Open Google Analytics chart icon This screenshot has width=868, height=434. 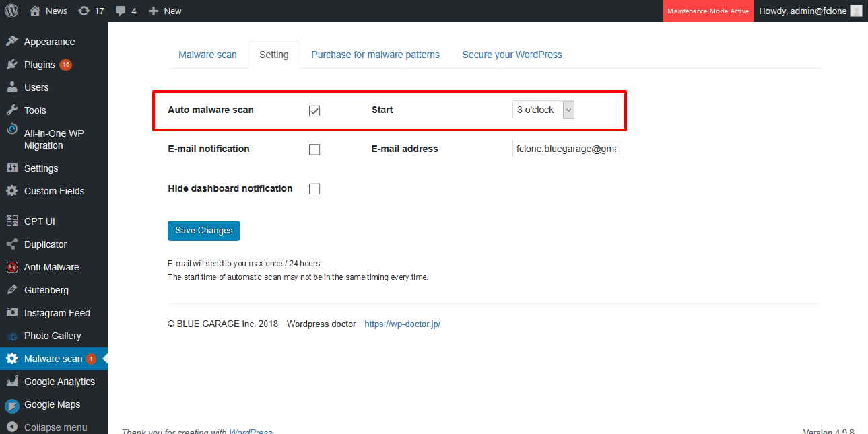12,382
